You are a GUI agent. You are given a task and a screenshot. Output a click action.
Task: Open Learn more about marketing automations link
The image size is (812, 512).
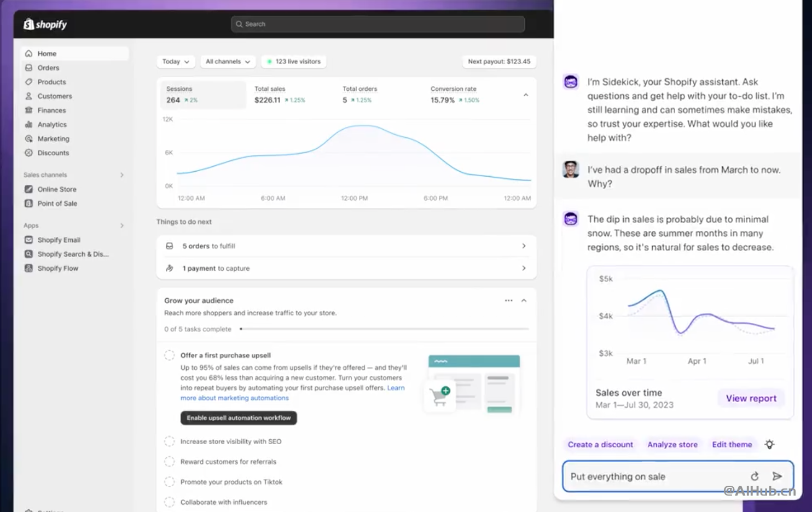click(234, 398)
